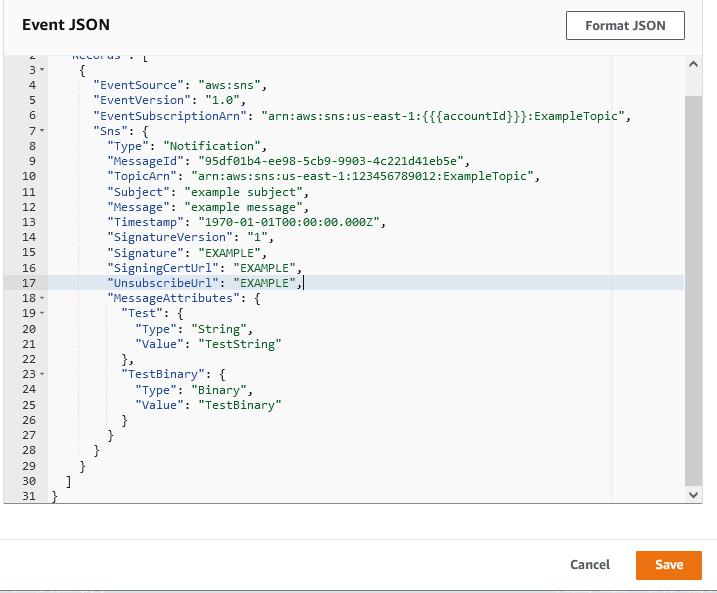
Task: Click the "EventSubscriptionArn" key on line 6
Action: pyautogui.click(x=170, y=116)
